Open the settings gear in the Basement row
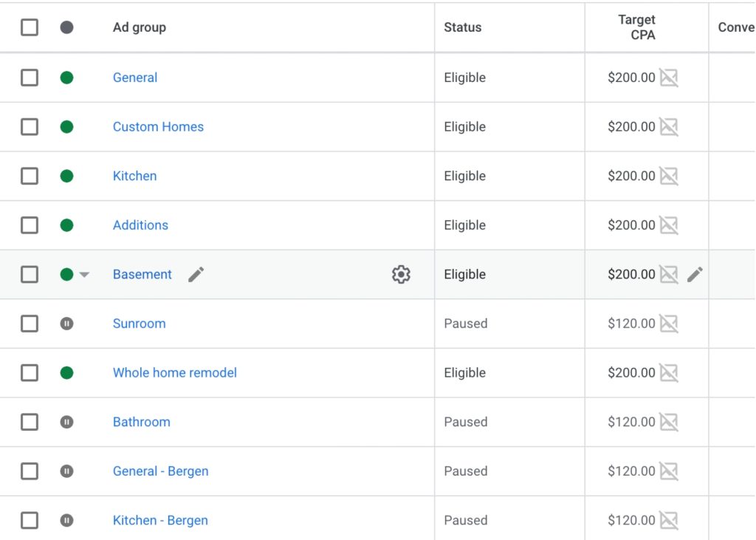Viewport: 756px width, 540px height. (401, 274)
